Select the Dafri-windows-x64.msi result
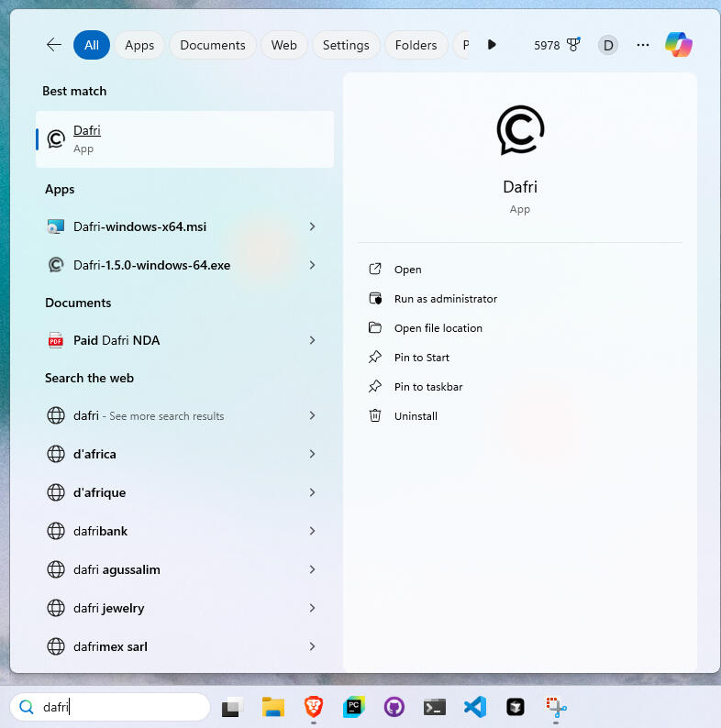The height and width of the screenshot is (728, 721). coord(172,226)
